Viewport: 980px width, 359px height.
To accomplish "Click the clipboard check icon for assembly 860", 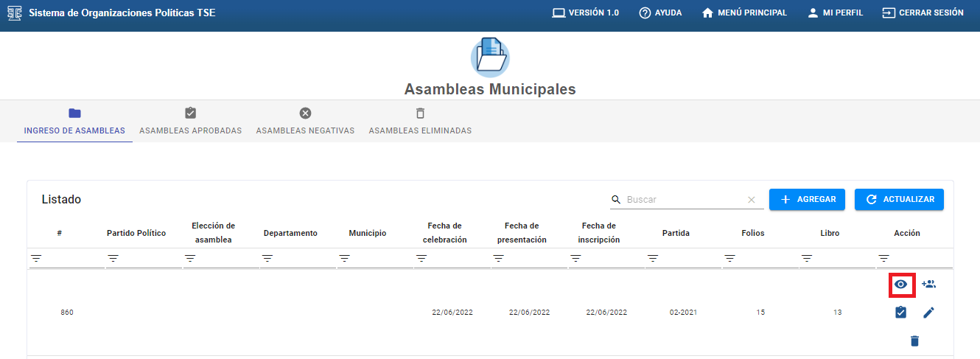I will [900, 313].
